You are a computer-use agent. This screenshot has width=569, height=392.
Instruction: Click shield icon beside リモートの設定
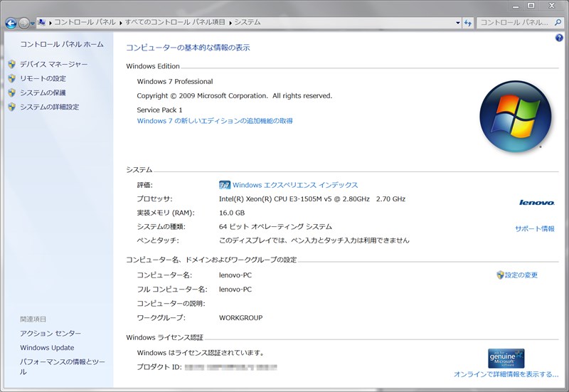11,78
